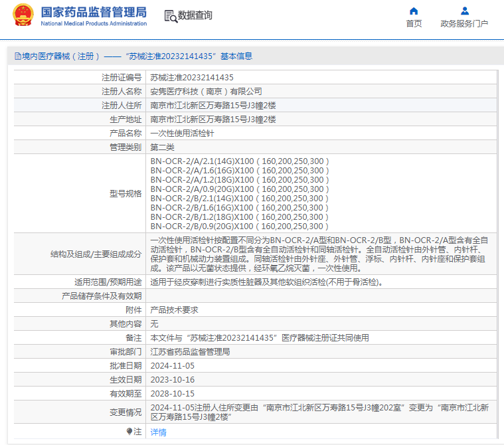Image resolution: width=504 pixels, height=445 pixels.
Task: Click the 数据查询 magnifier document icon
Action: tap(171, 16)
